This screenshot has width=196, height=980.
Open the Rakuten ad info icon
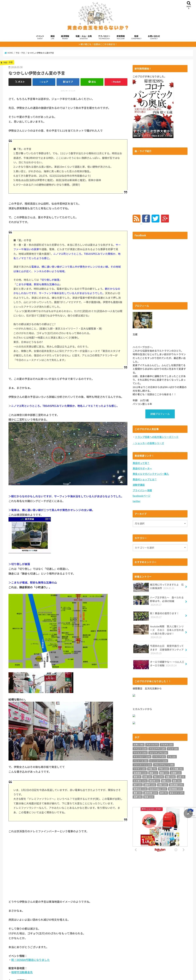coord(176,849)
